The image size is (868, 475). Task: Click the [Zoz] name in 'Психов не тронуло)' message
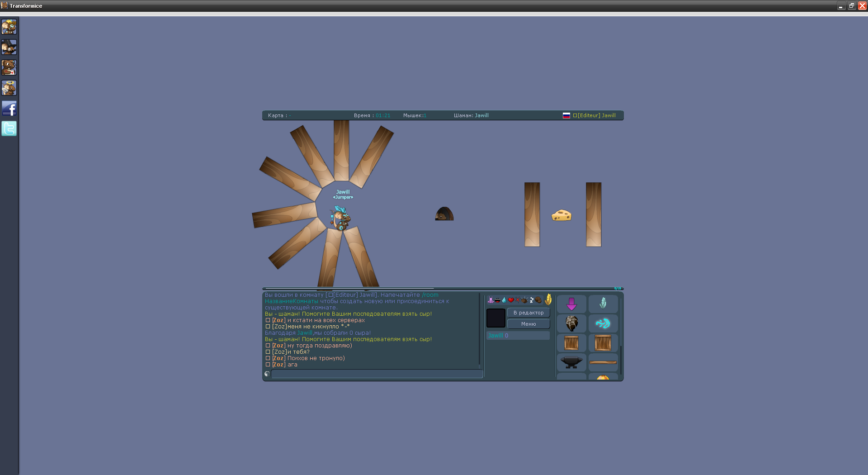pyautogui.click(x=279, y=358)
